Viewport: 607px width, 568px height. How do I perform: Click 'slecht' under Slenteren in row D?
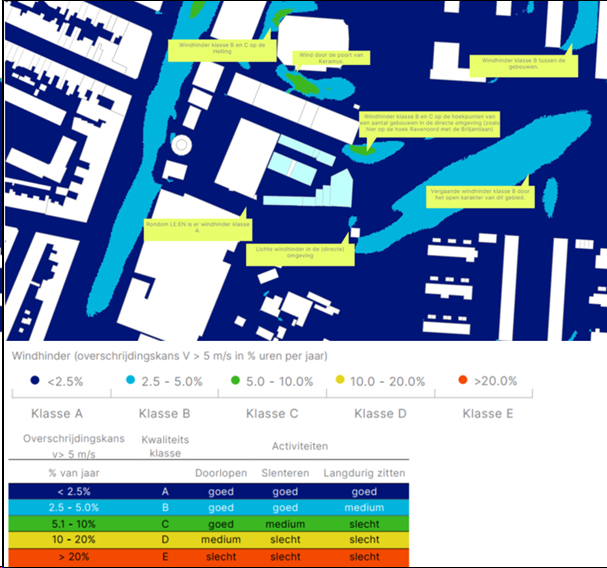(285, 539)
